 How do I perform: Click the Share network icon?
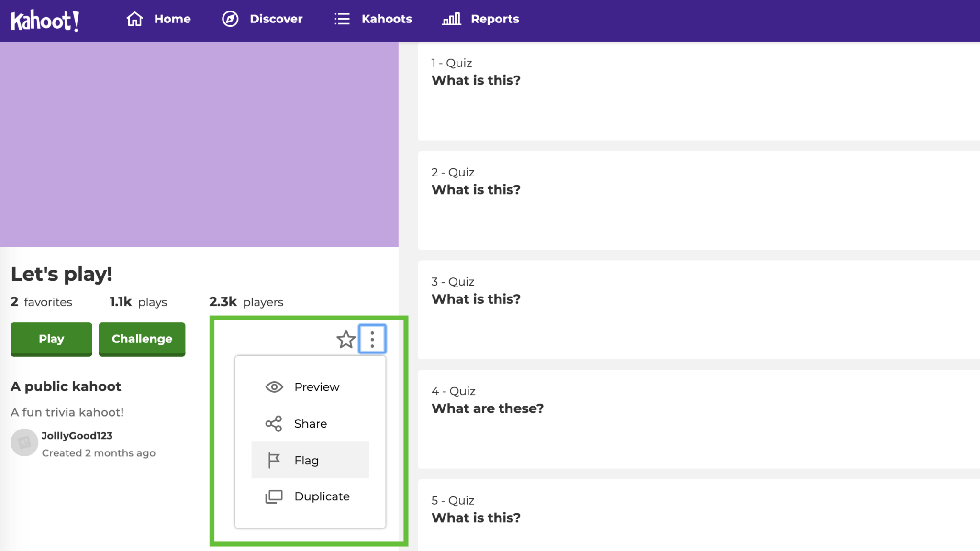[x=273, y=423]
